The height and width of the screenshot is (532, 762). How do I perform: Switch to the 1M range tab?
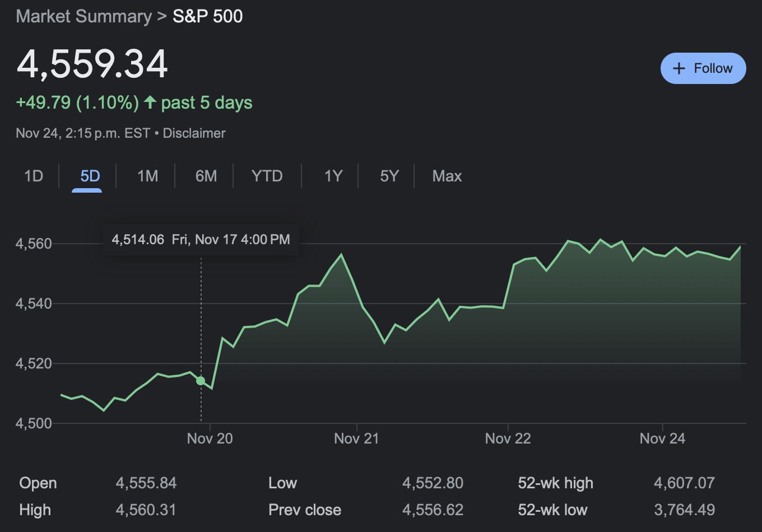(x=147, y=176)
